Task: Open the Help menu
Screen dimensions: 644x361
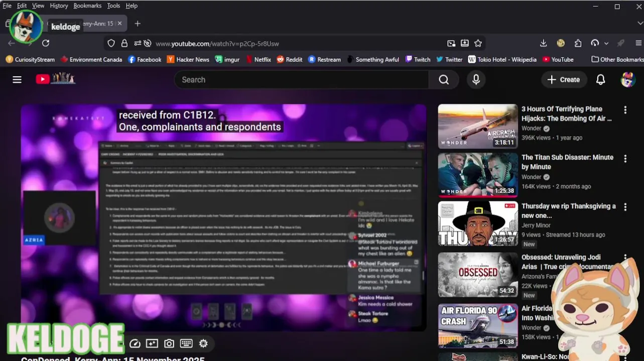Action: point(132,6)
